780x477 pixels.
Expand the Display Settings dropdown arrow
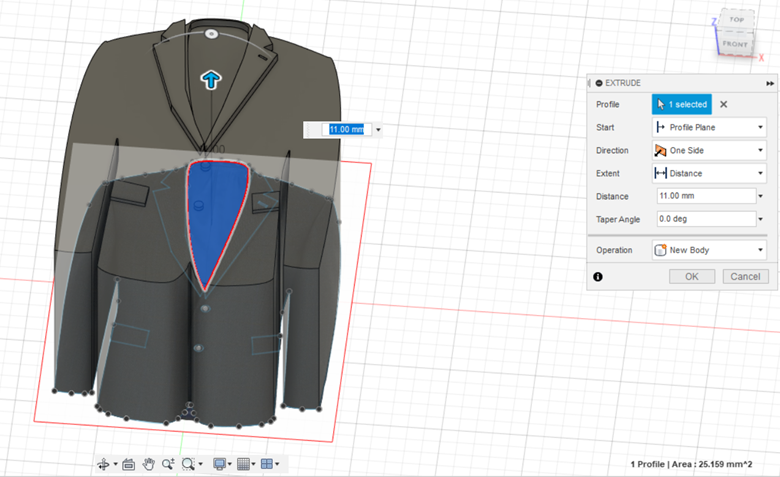230,464
